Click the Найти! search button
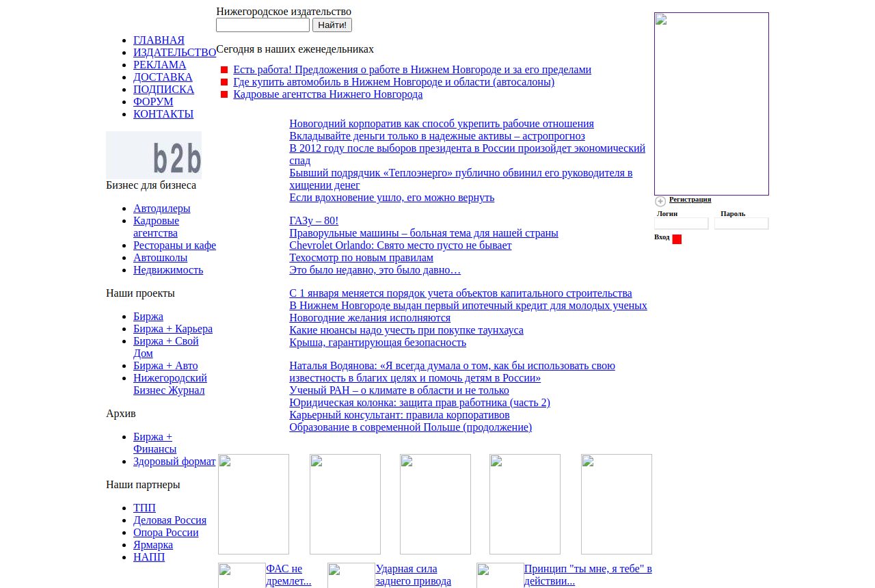Viewport: 875px width, 588px height. pos(332,25)
